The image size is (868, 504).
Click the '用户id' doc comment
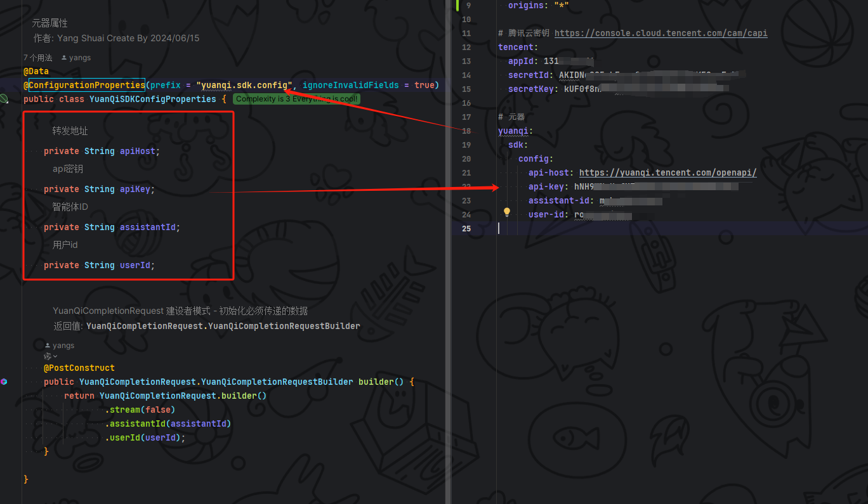point(65,245)
